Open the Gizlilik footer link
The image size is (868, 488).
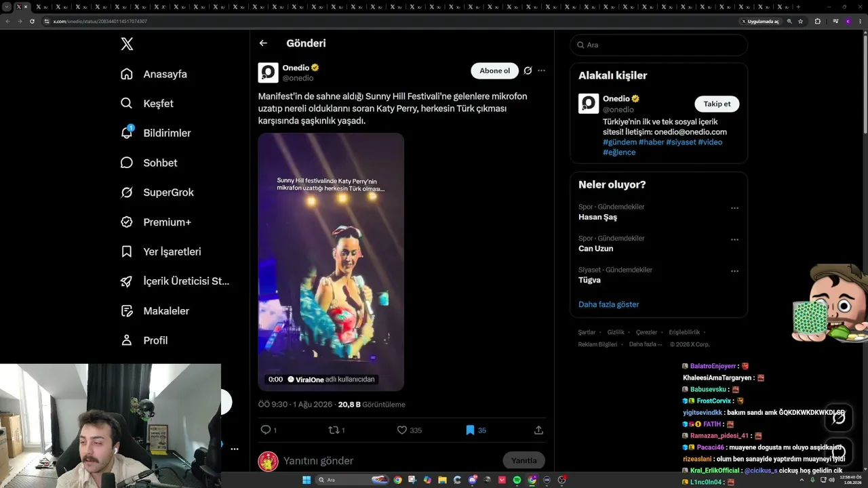pos(616,332)
